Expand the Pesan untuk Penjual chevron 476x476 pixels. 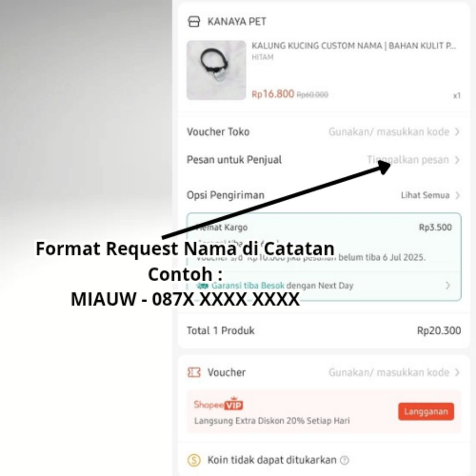pos(457,160)
